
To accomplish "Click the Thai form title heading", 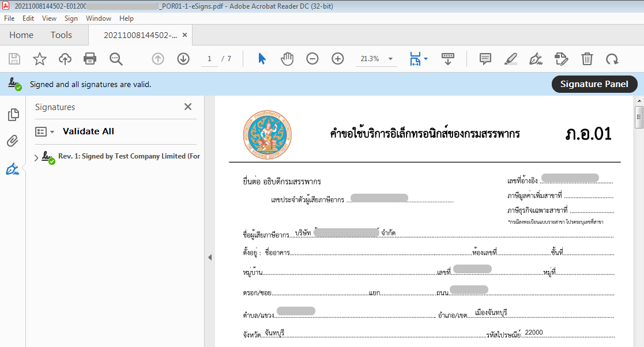I will 425,134.
